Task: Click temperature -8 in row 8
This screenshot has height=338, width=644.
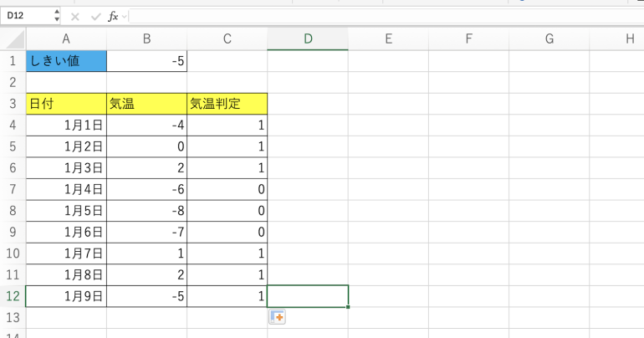Action: tap(146, 211)
